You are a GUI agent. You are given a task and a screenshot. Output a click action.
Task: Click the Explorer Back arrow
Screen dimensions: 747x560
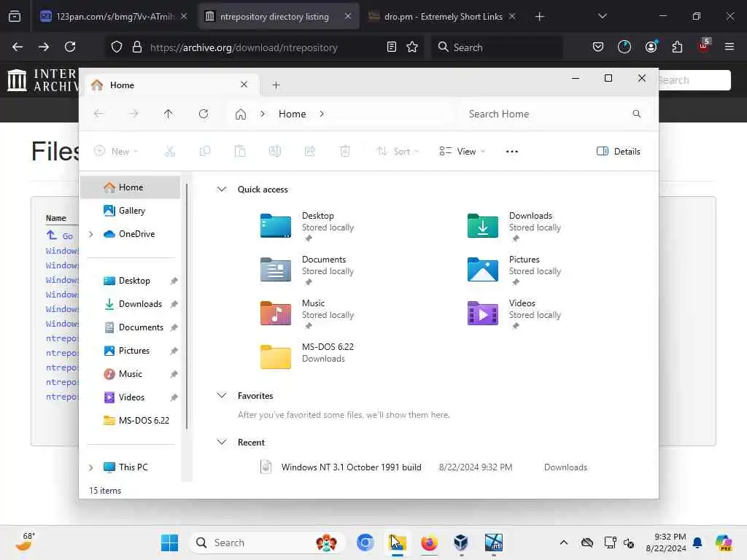coord(98,114)
